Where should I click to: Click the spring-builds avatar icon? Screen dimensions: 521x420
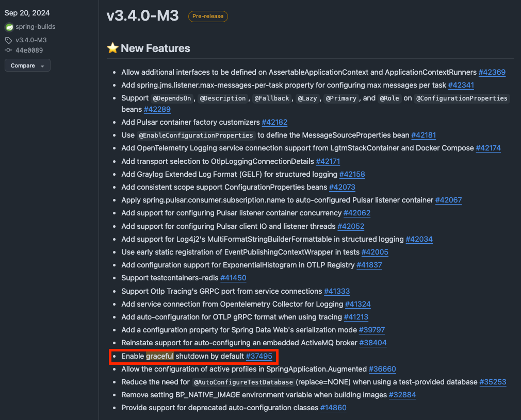9,27
